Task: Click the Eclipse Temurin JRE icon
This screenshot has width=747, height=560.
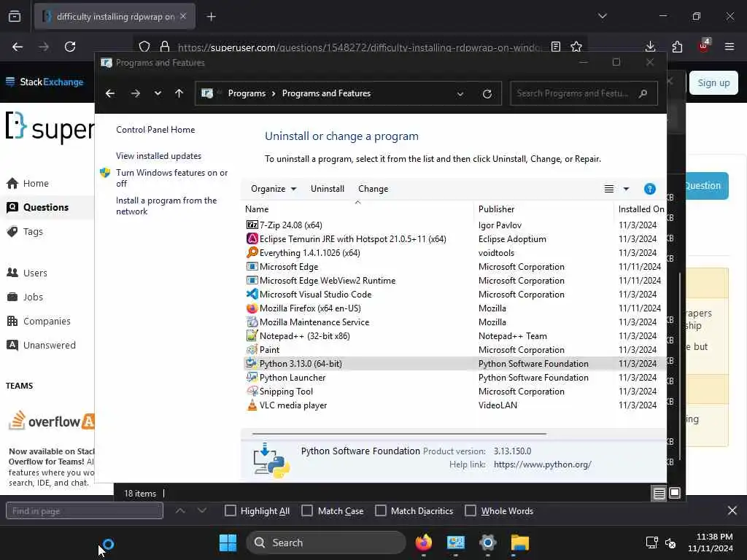Action: (252, 238)
